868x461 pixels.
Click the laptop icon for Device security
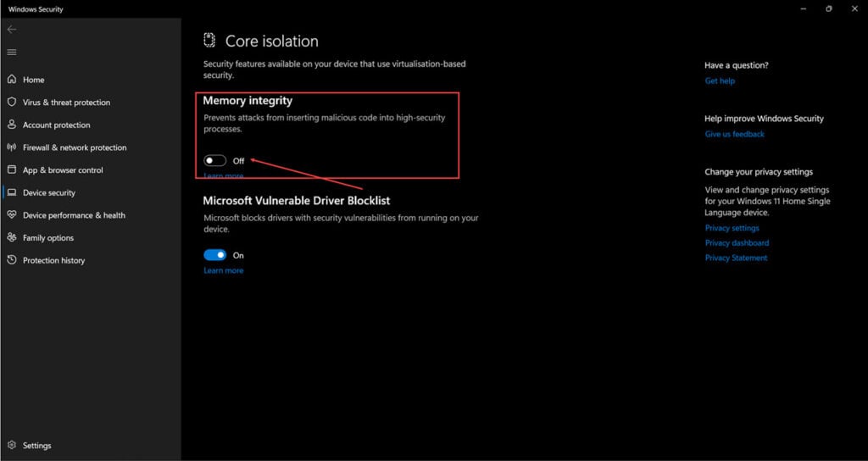tap(12, 192)
